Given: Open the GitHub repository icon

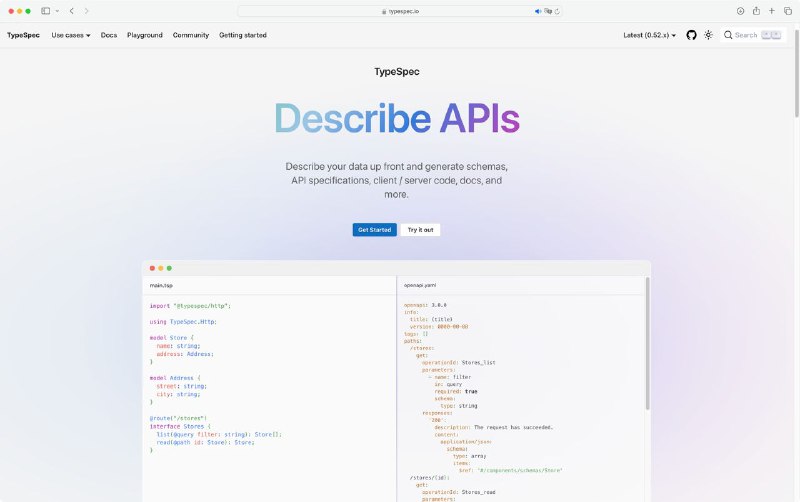Looking at the screenshot, I should pyautogui.click(x=691, y=35).
